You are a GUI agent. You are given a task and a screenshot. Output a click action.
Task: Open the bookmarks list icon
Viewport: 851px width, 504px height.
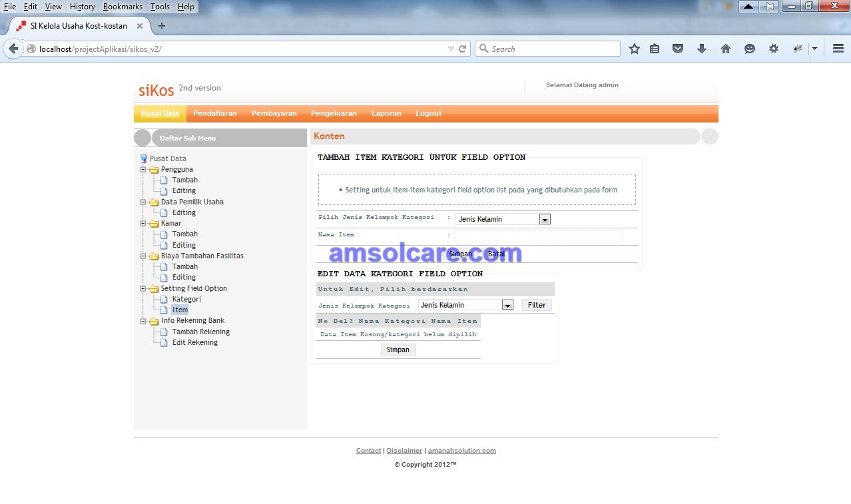tap(655, 49)
